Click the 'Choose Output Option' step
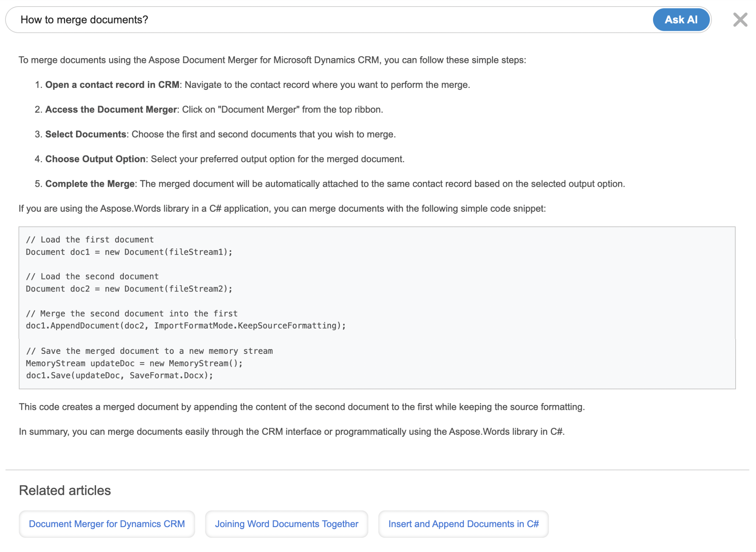The width and height of the screenshot is (756, 552). 95,159
